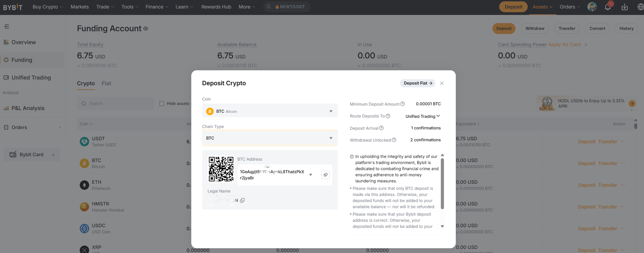Copy the BTC deposit address
This screenshot has width=644, height=253.
click(326, 175)
